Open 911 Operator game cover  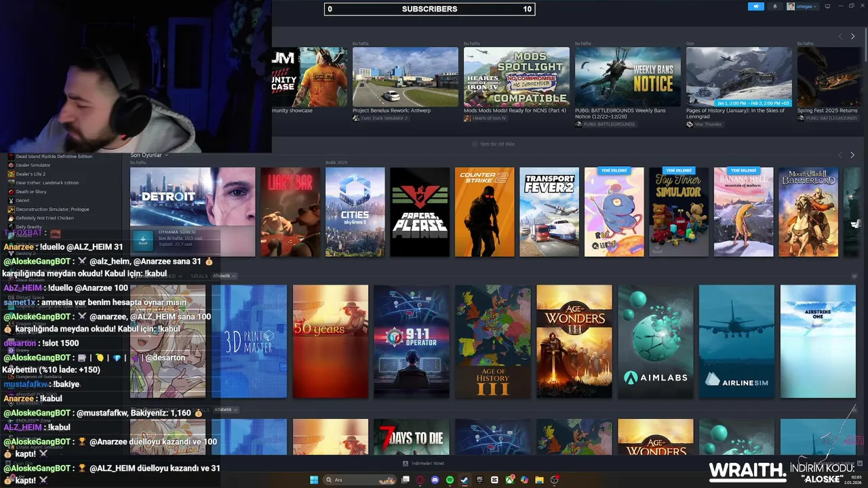tap(412, 342)
